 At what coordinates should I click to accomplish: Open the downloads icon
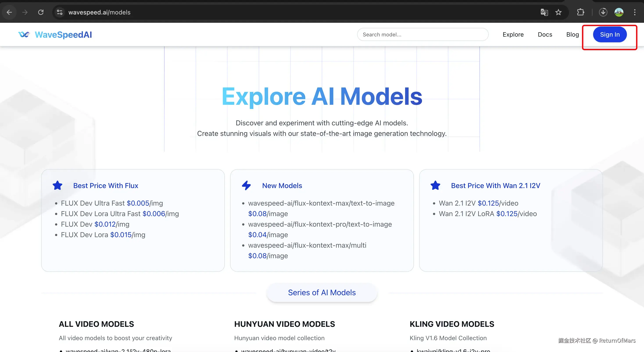click(x=603, y=12)
